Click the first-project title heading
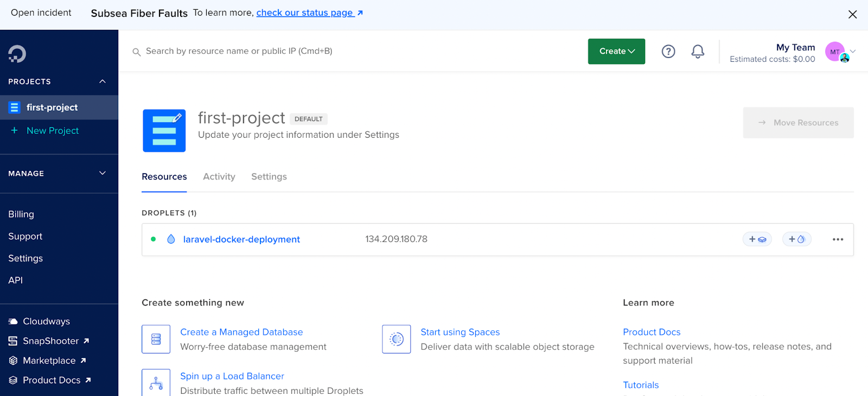Image resolution: width=868 pixels, height=396 pixels. point(241,118)
